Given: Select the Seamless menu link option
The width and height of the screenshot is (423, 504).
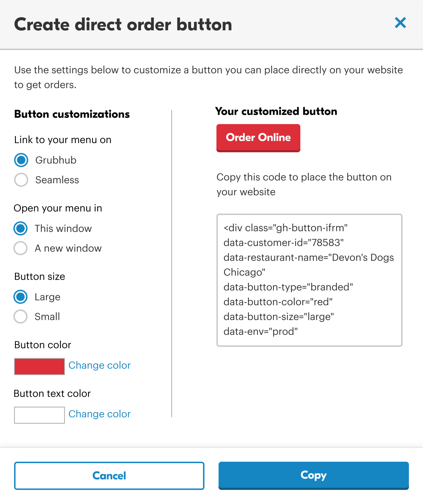Looking at the screenshot, I should [21, 180].
